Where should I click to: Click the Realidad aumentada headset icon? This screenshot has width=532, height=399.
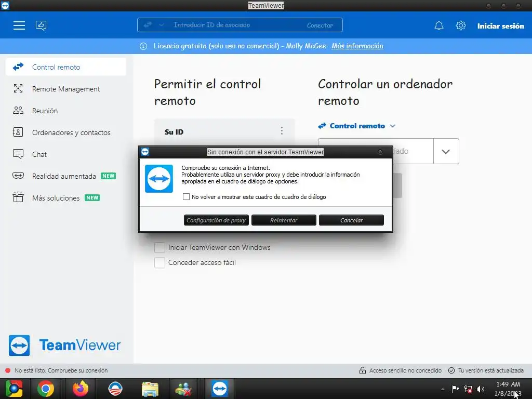coord(18,176)
